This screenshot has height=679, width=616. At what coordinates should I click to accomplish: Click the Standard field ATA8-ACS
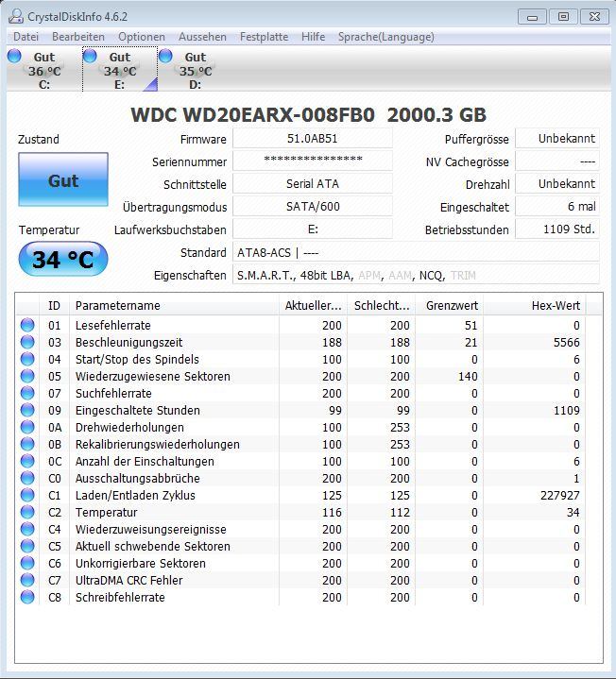coord(416,252)
